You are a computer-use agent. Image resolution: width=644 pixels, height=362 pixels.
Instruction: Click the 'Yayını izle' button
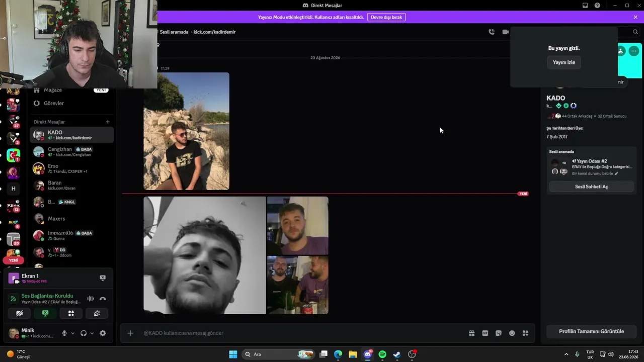tap(563, 62)
